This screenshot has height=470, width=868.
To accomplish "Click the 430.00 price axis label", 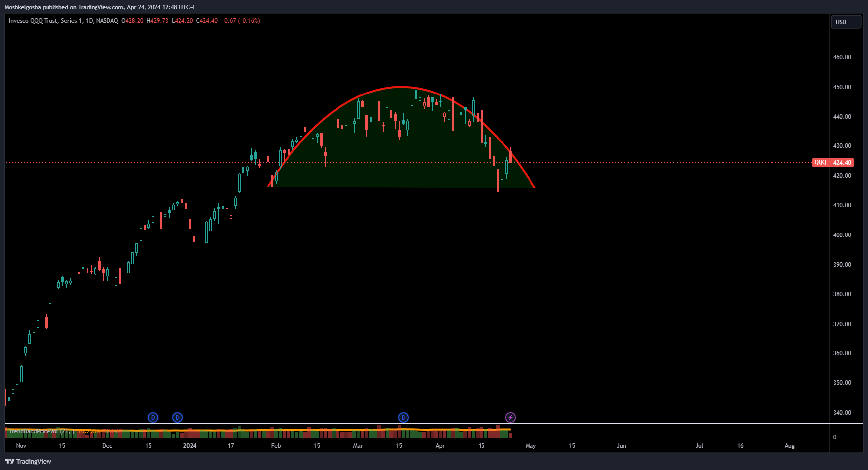I will click(842, 146).
